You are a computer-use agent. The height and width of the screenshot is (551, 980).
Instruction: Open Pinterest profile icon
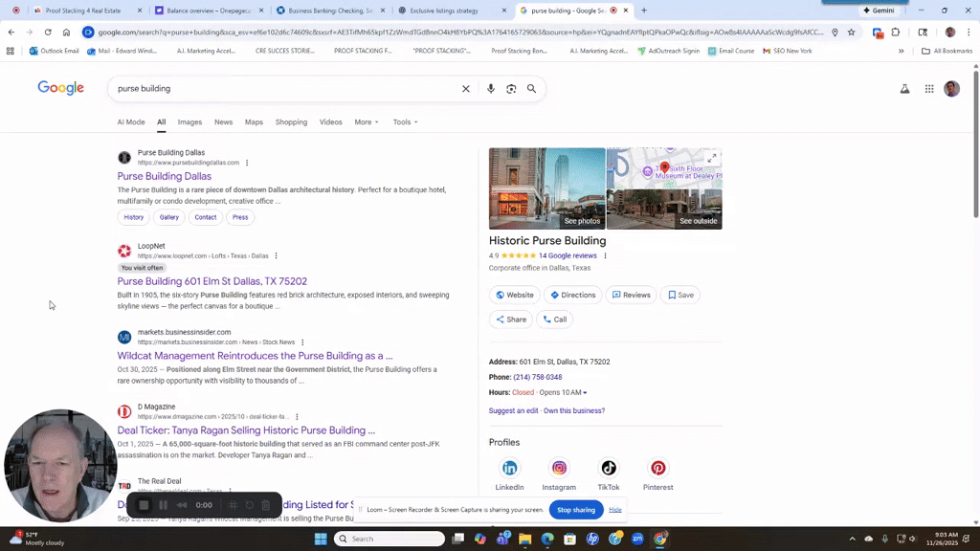(x=657, y=468)
